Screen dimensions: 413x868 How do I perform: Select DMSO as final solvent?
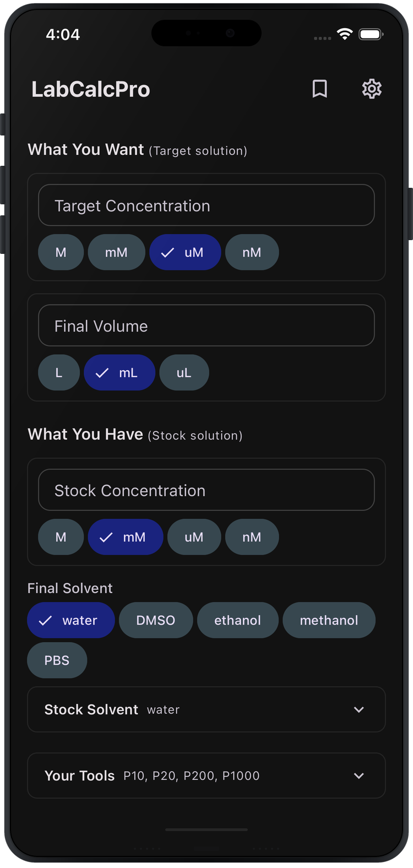(156, 620)
